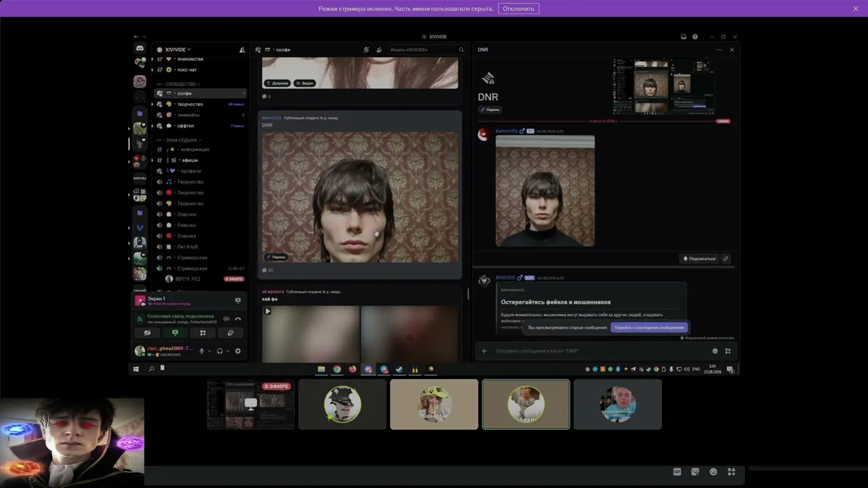Click the В ЭФИРЕ live badge in the channel list
This screenshot has height=488, width=868.
(x=234, y=279)
